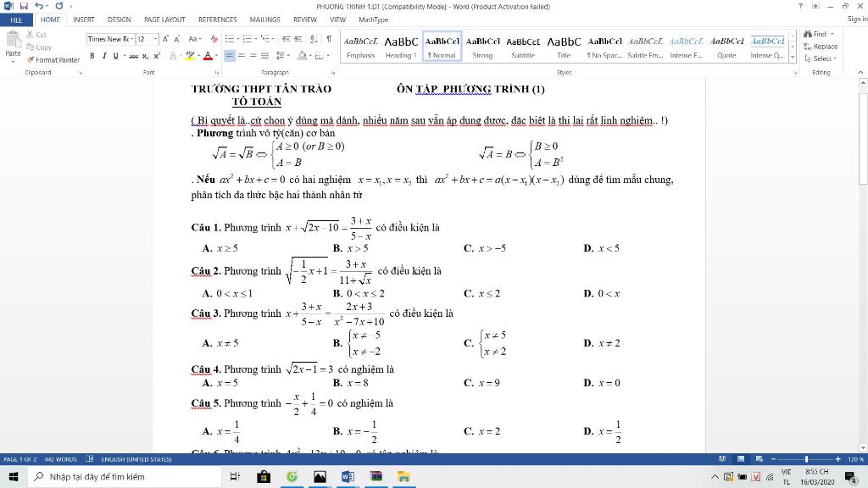Toggle Underline formatting
868x488 pixels.
coord(115,55)
